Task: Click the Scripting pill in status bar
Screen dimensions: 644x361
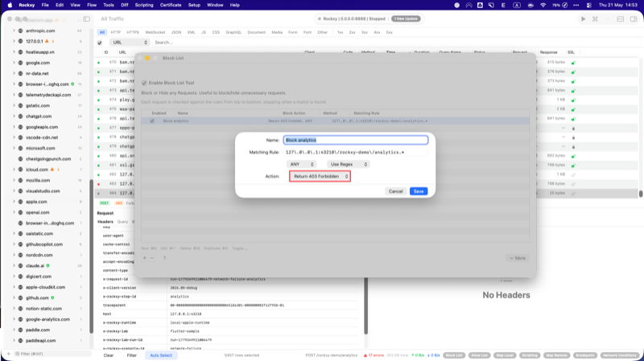Action: point(530,355)
